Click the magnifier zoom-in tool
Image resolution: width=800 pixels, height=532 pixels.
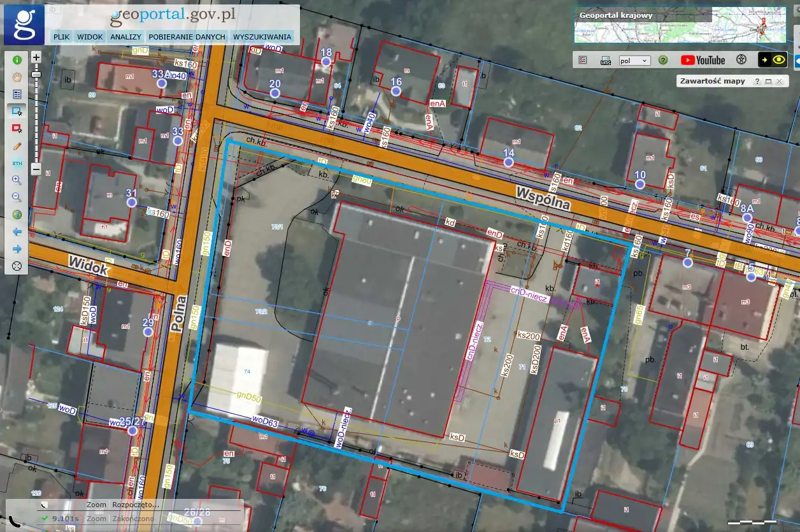click(x=17, y=180)
